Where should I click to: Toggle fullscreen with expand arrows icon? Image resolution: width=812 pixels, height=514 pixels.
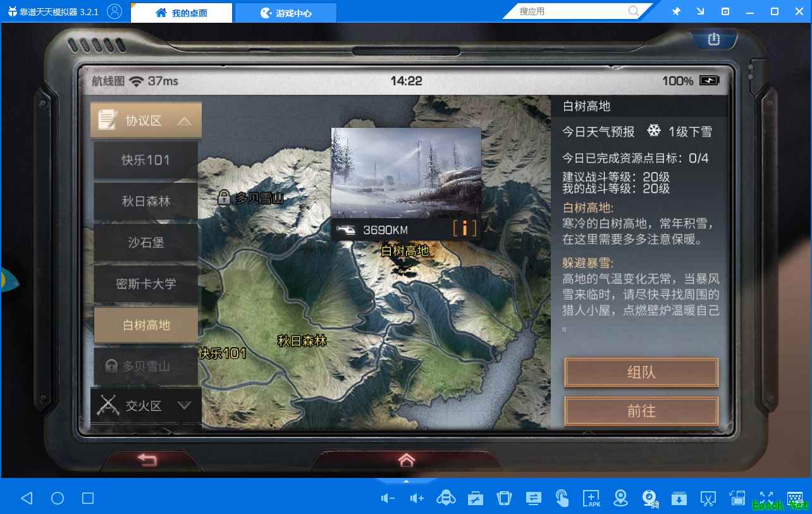point(766,498)
